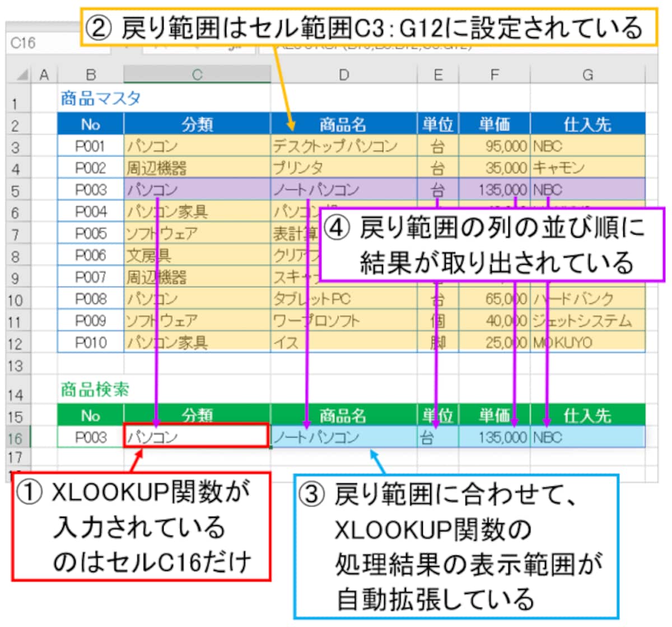Viewport: 672px width, 627px height.
Task: Select the NBC result in row 16
Action: [x=588, y=437]
